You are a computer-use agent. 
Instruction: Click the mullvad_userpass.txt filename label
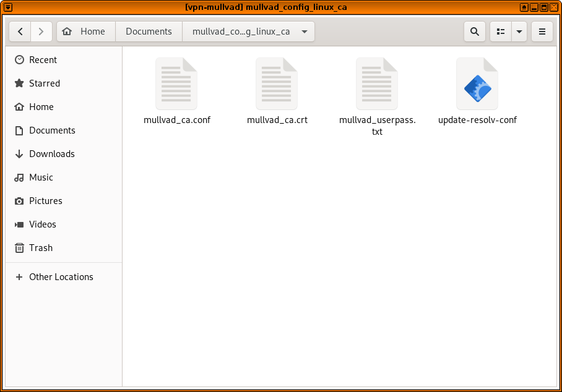[377, 126]
